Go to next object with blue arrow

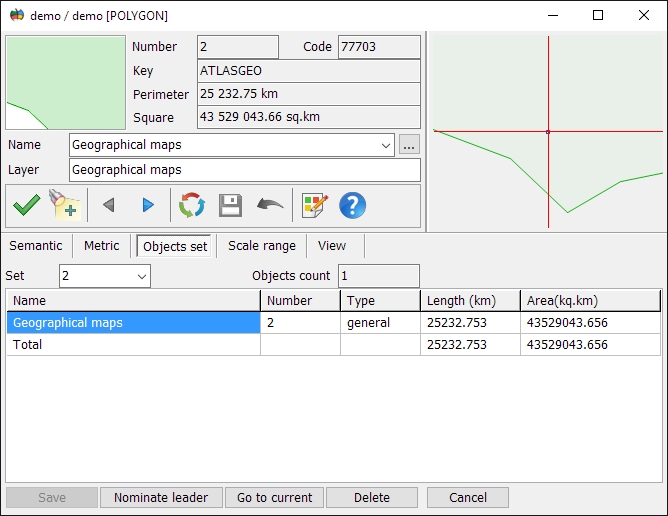pyautogui.click(x=148, y=205)
